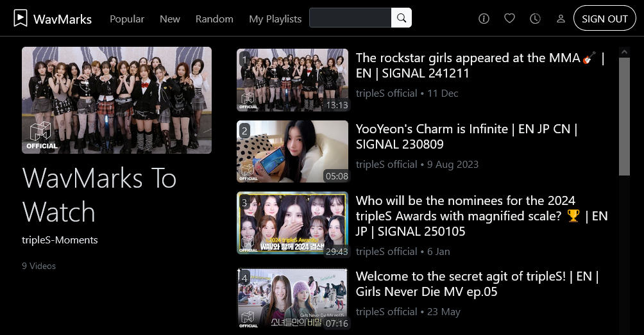Open My Playlists
The height and width of the screenshot is (335, 644).
(275, 19)
